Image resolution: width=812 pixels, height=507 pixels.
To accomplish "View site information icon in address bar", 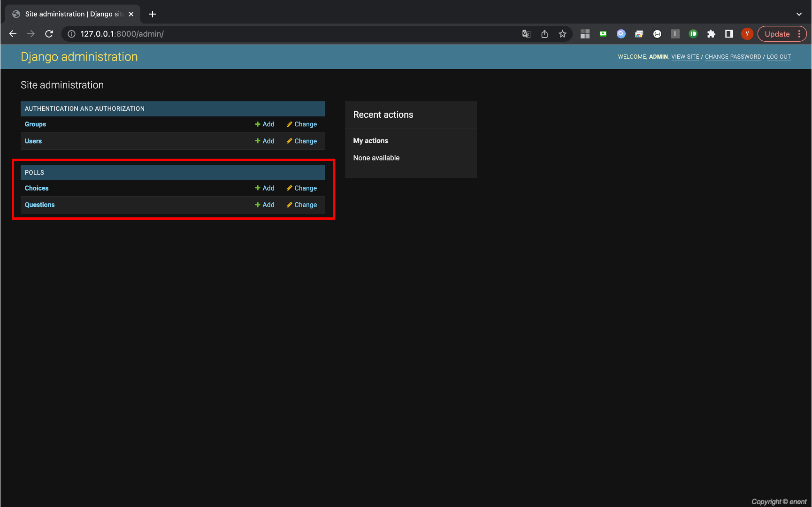I will click(x=71, y=34).
